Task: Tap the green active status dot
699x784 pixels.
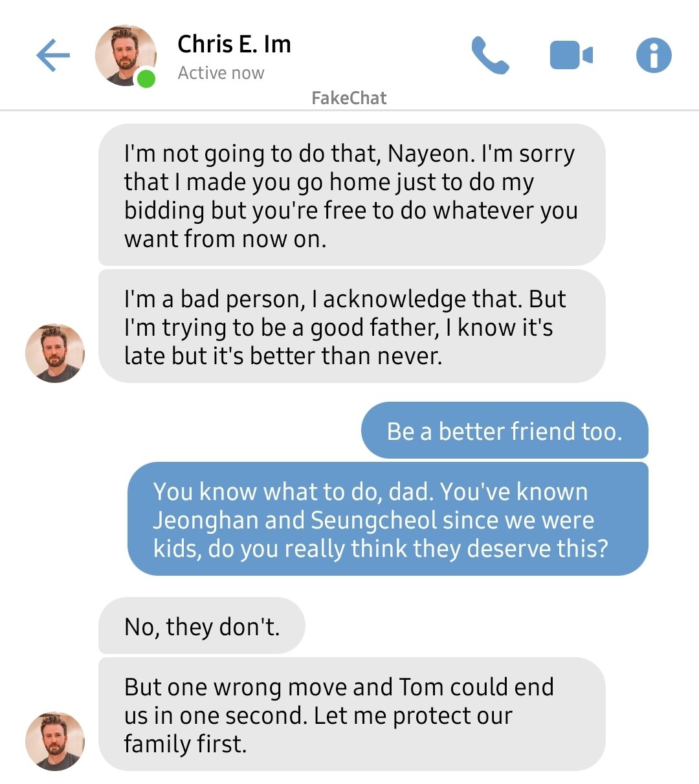Action: (146, 79)
